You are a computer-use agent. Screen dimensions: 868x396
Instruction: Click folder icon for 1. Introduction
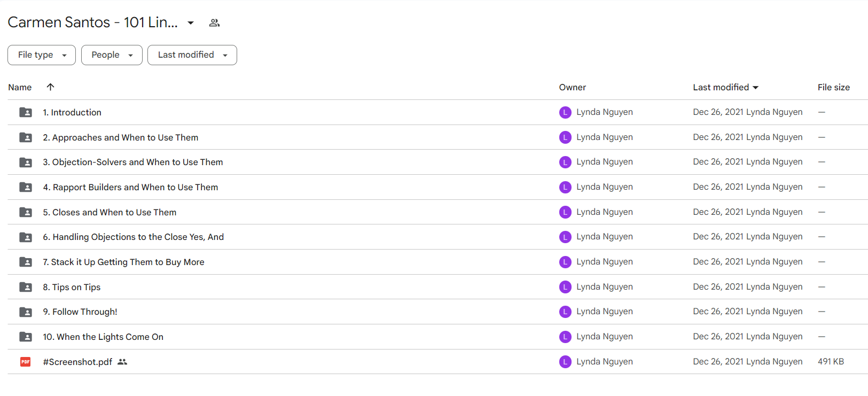[x=26, y=112]
